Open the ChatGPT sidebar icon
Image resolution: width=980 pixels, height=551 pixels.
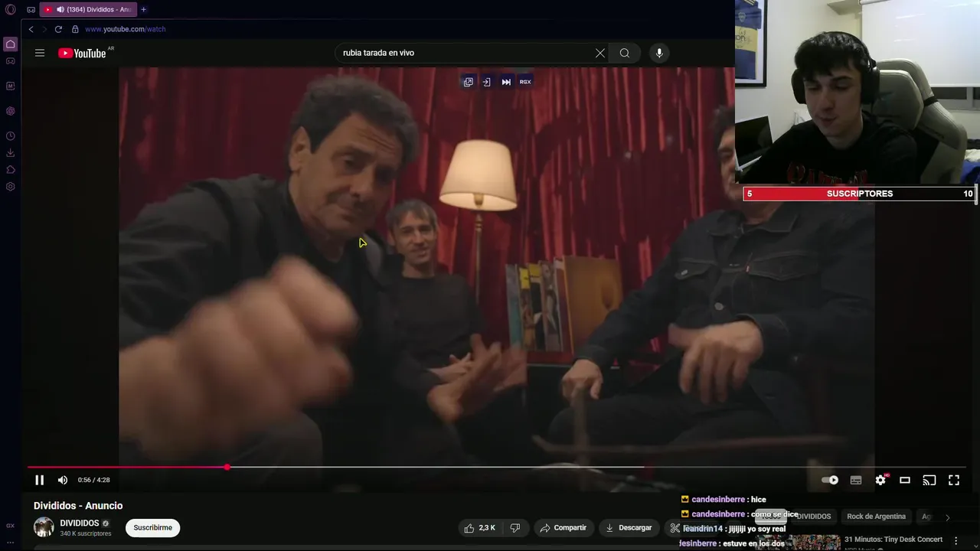[x=11, y=111]
